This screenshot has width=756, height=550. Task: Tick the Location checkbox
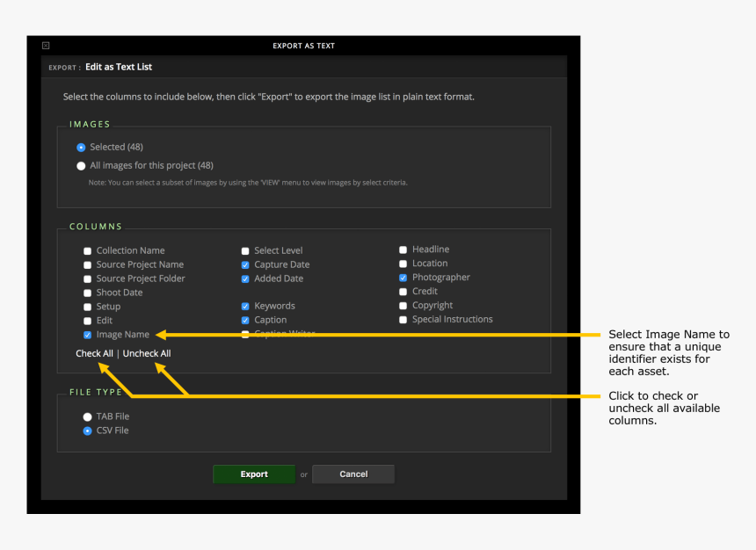coord(403,264)
